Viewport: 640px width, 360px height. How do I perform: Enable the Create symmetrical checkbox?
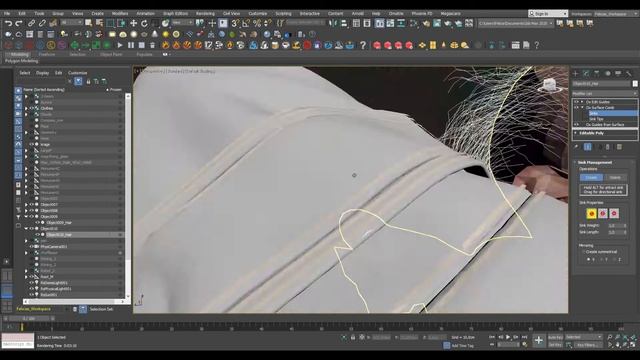click(584, 252)
